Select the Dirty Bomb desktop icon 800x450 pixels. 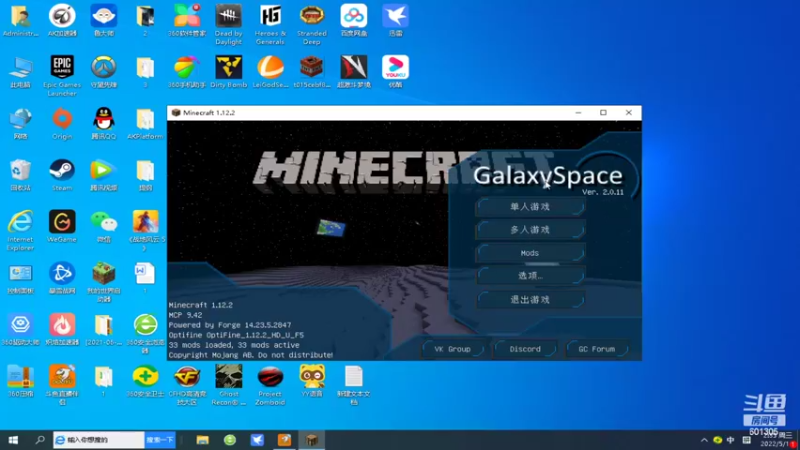coord(229,72)
